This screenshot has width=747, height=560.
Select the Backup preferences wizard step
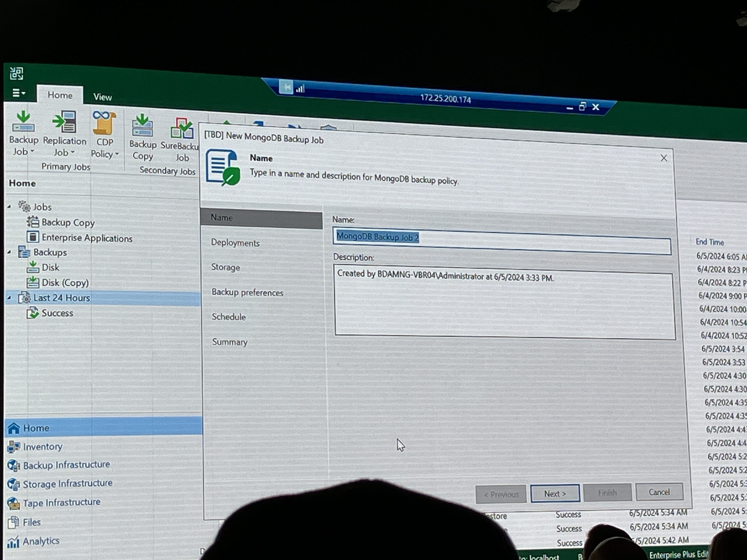(247, 292)
